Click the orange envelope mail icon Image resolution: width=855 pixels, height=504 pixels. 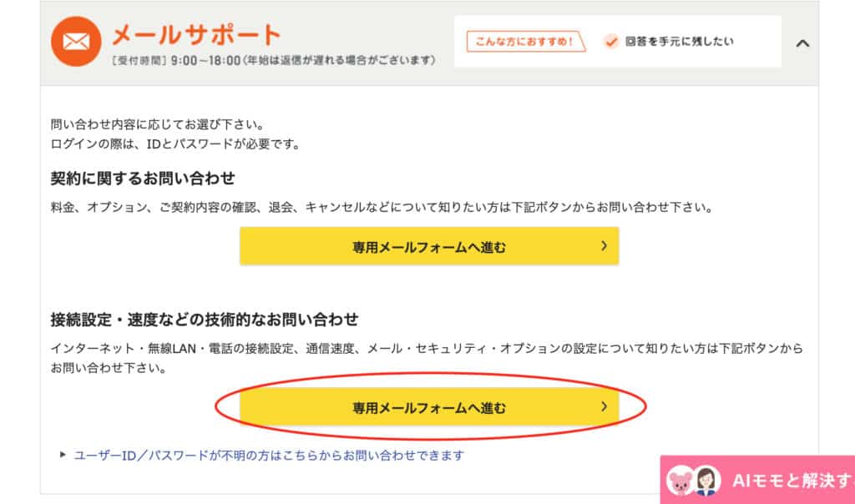click(76, 42)
